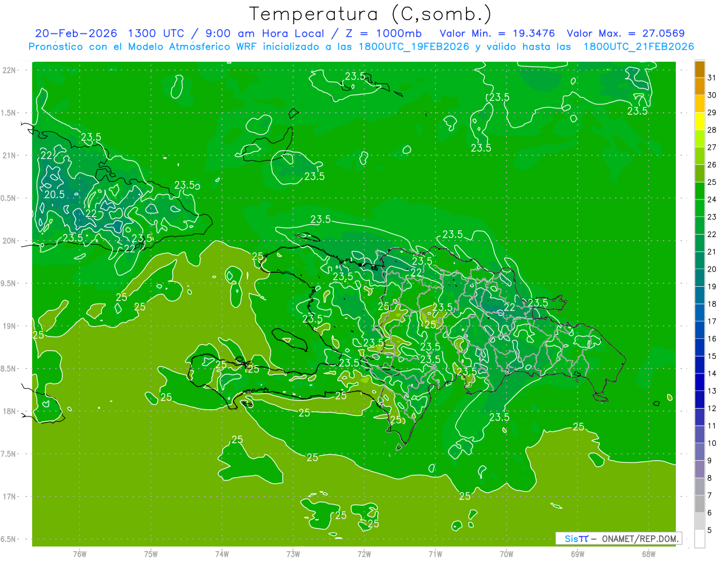
Task: Click the 20.5 contour label over Cuba
Action: coord(54,194)
